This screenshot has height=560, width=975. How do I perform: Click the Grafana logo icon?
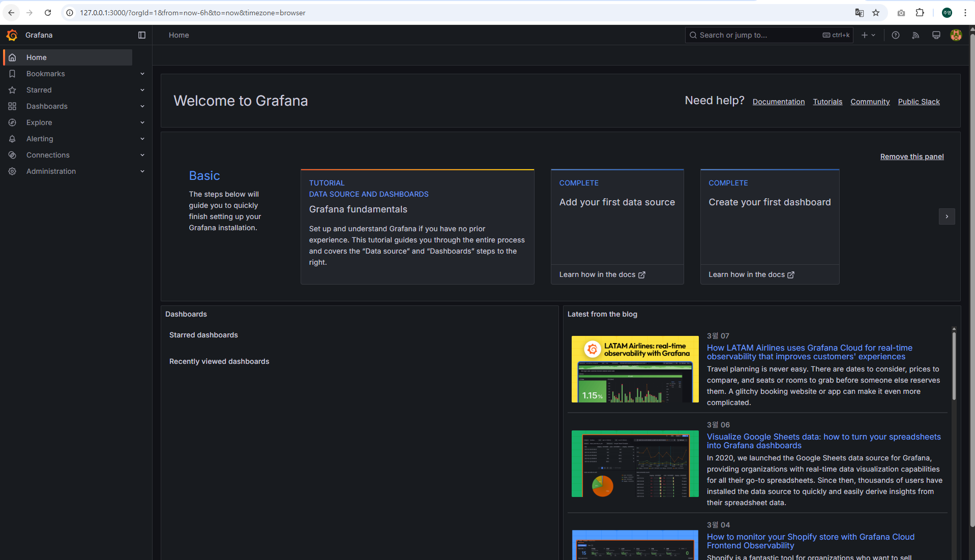[x=12, y=35]
